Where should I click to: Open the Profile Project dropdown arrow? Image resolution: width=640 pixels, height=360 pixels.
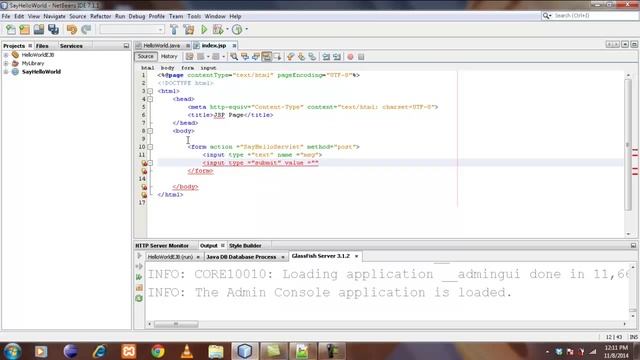pyautogui.click(x=246, y=29)
